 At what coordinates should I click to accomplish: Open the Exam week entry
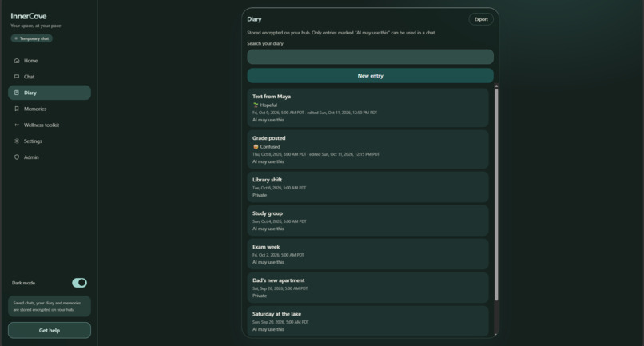tap(368, 254)
